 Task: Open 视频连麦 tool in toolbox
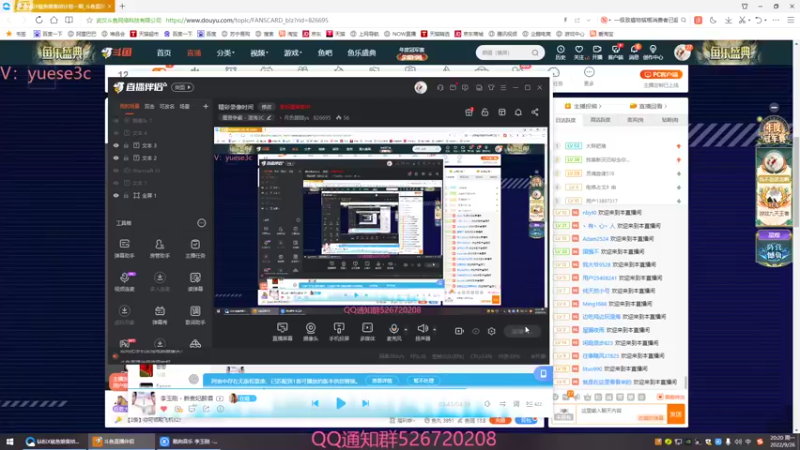click(124, 281)
